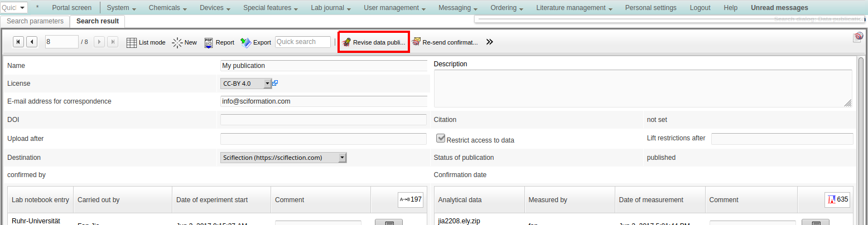Image resolution: width=868 pixels, height=225 pixels.
Task: Click the Description text area
Action: click(642, 88)
